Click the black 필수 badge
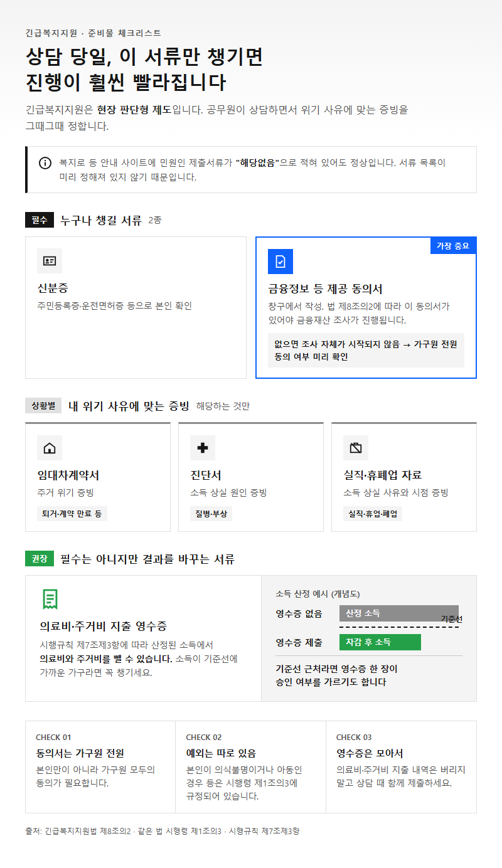 click(x=39, y=220)
